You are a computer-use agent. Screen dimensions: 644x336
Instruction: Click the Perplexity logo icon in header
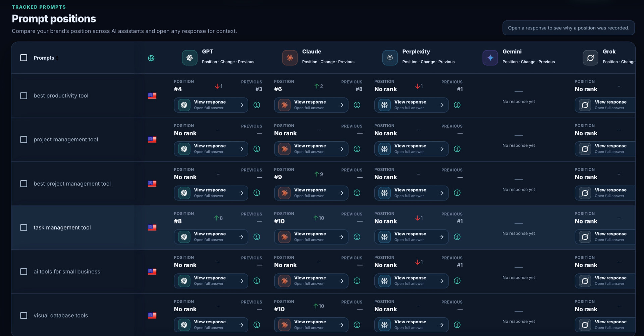(390, 58)
